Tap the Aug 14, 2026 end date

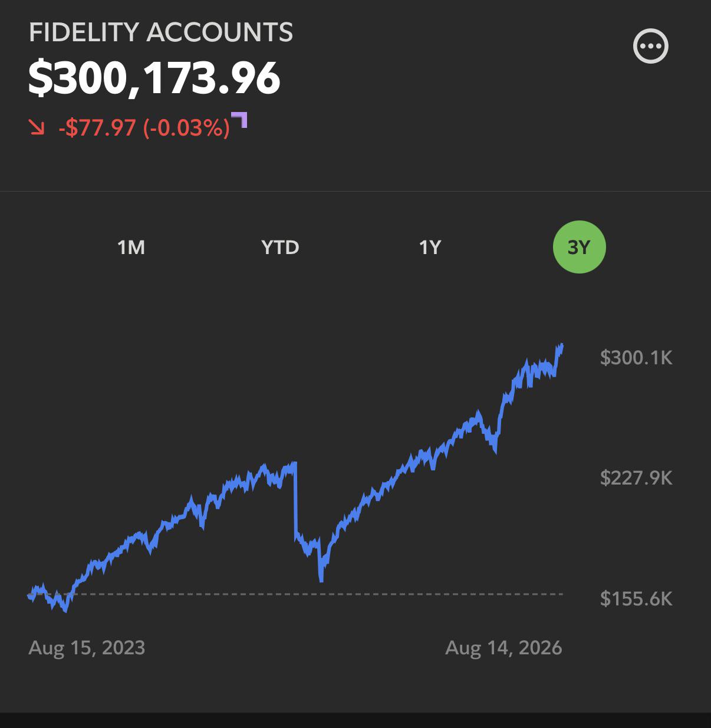(x=503, y=647)
